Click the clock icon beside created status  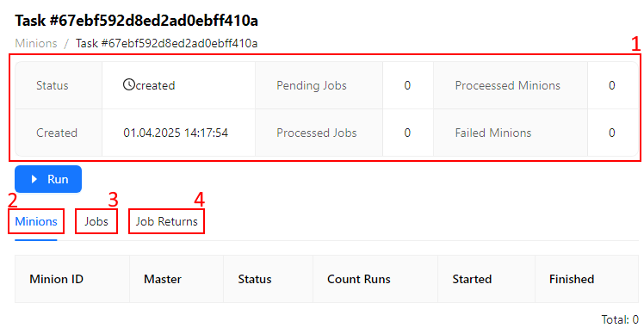click(129, 84)
